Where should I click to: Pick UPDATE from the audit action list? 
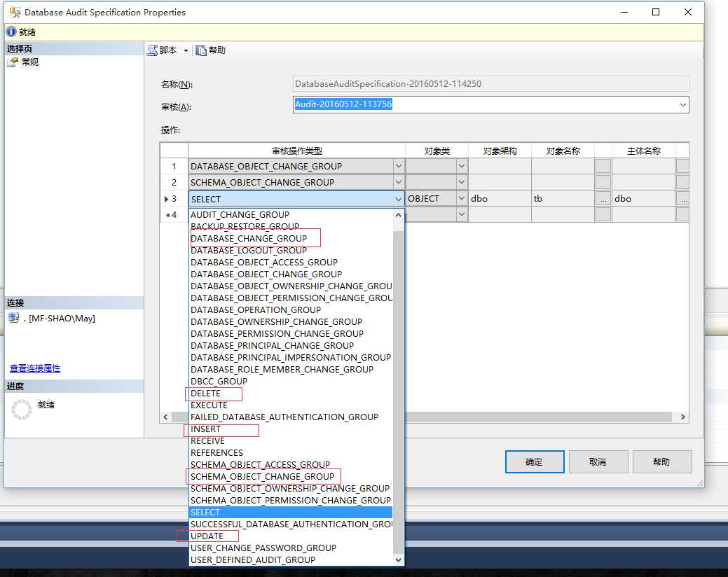coord(207,536)
